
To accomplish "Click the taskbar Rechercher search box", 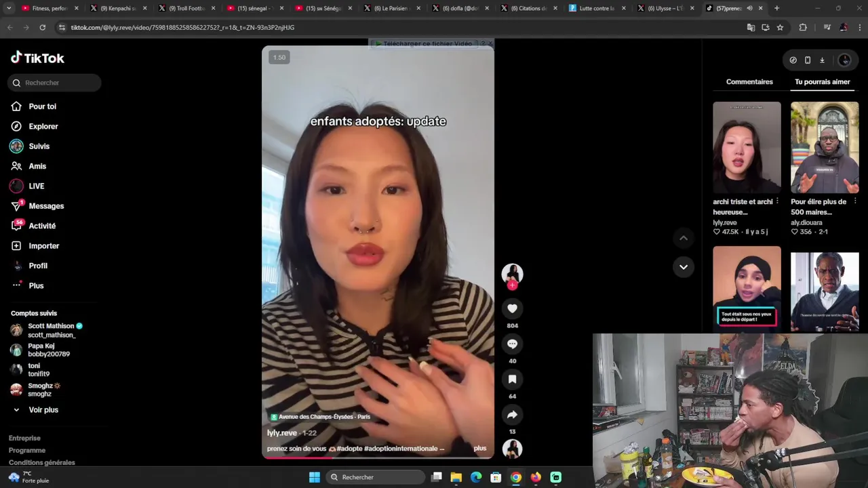I will click(375, 477).
